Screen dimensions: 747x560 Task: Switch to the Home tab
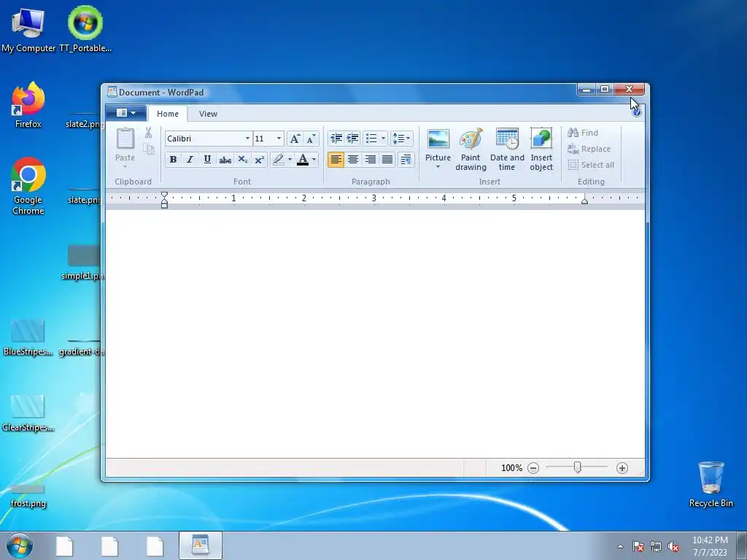[168, 114]
